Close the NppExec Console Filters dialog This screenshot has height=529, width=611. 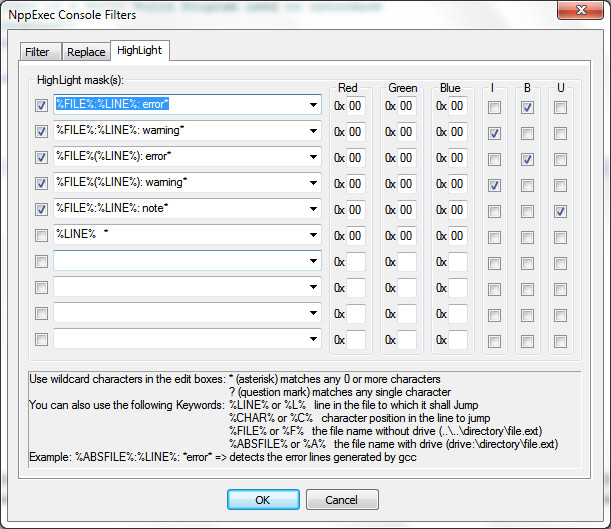click(580, 10)
